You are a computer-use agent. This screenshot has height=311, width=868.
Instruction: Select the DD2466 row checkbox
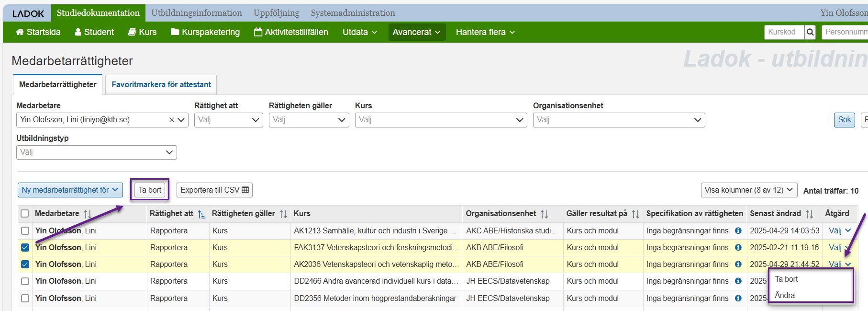[x=25, y=281]
